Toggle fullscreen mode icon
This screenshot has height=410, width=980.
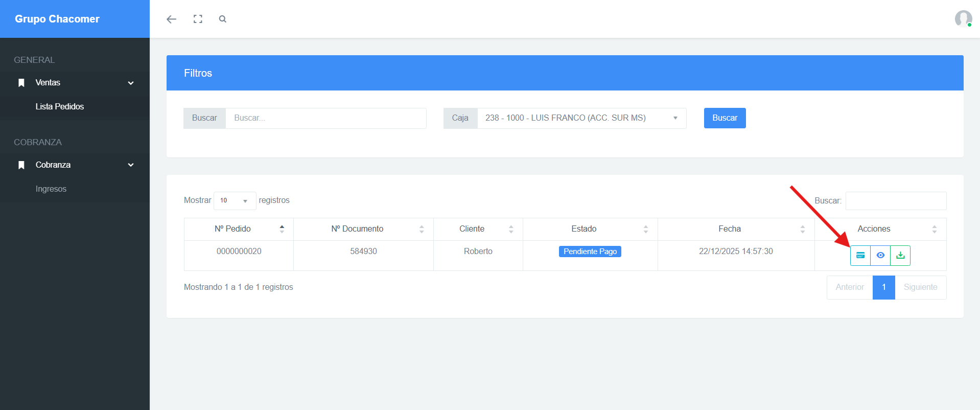coord(198,19)
